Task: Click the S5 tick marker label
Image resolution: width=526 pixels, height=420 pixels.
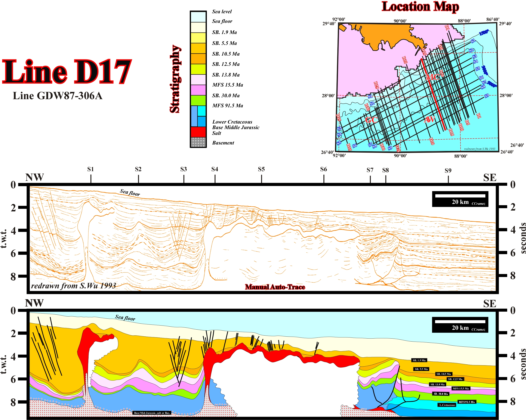Action: click(x=261, y=169)
